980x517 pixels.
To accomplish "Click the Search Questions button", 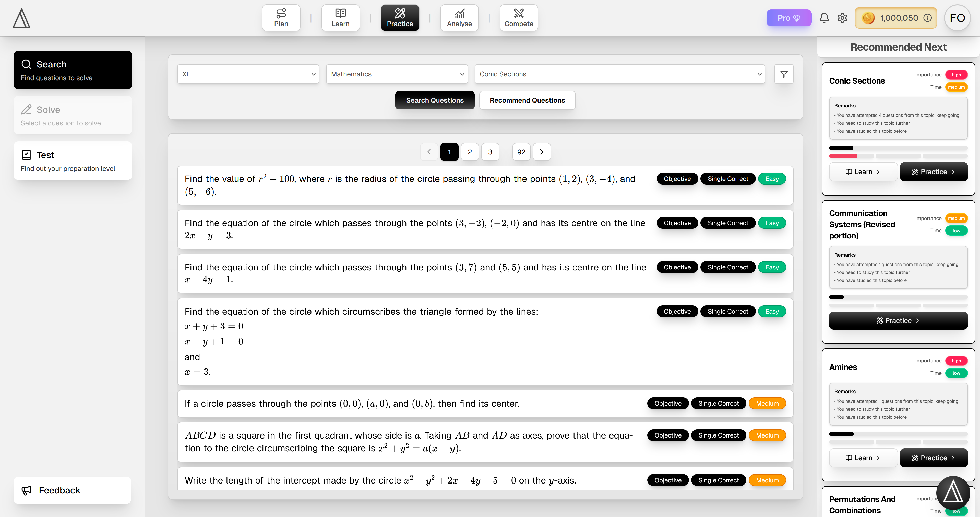I will tap(434, 100).
